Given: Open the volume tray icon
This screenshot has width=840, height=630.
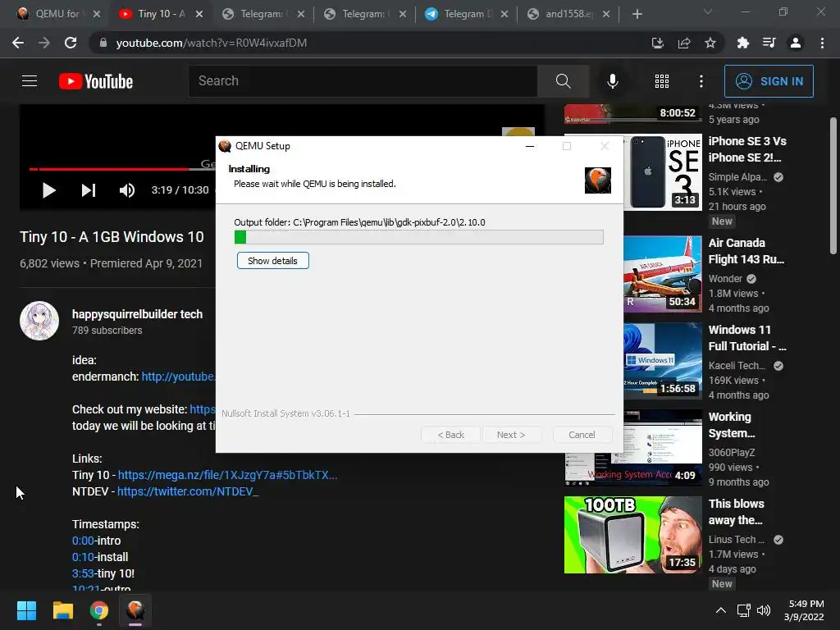Looking at the screenshot, I should coord(764,610).
